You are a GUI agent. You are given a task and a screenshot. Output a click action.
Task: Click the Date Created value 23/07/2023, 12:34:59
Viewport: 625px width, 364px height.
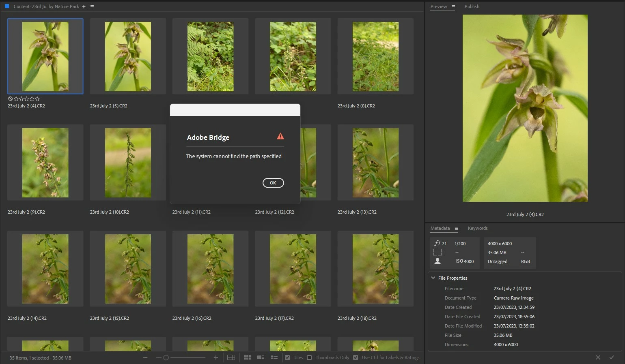point(514,307)
